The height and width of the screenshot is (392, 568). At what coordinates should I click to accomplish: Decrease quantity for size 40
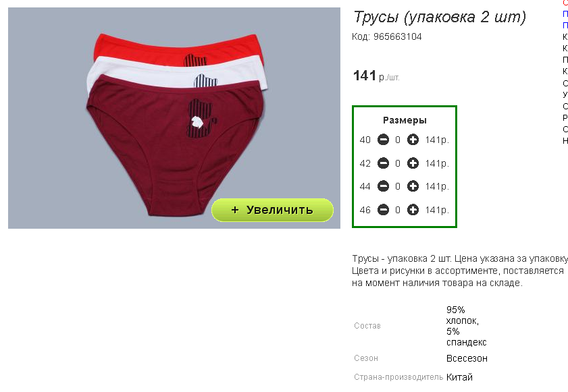tap(383, 140)
